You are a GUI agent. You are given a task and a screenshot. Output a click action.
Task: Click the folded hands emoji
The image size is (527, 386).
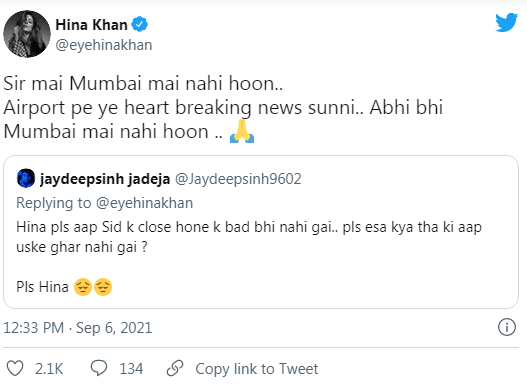pos(242,131)
